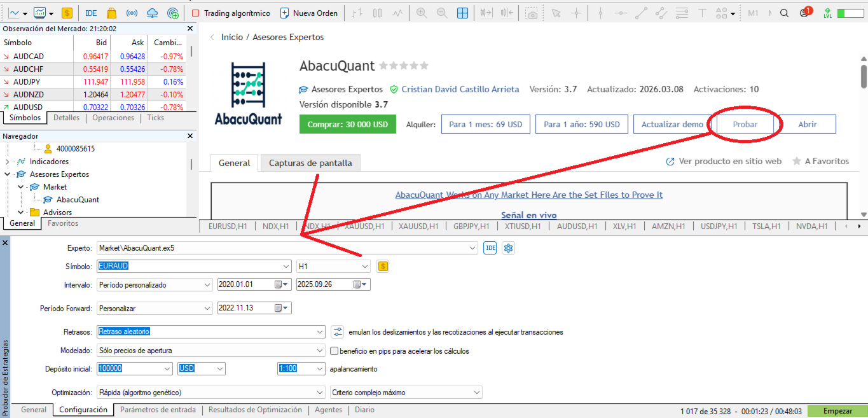Open the Diario tab in tester
Screen dimensions: 868x418
coord(365,410)
